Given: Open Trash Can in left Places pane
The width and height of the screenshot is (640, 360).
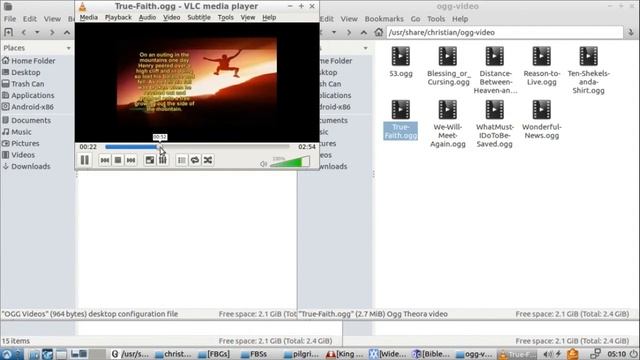Looking at the screenshot, I should point(23,84).
